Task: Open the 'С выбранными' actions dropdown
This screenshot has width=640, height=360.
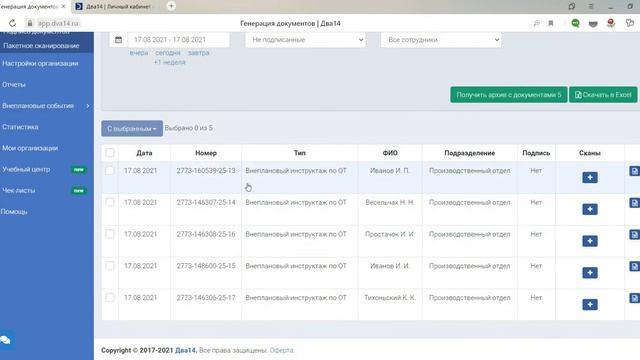Action: click(132, 129)
